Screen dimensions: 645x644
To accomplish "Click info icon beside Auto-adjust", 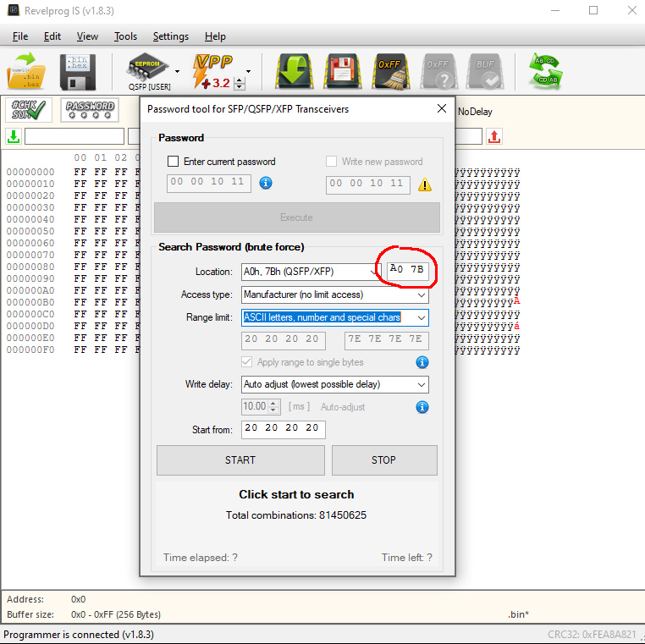I will (x=422, y=407).
